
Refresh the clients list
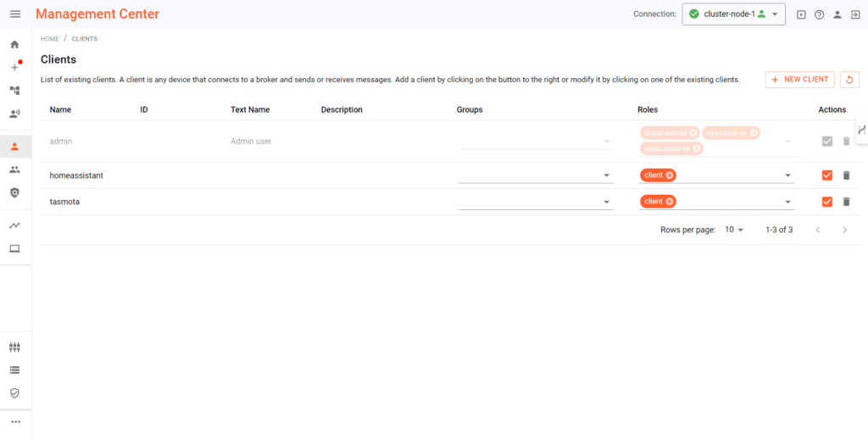849,80
